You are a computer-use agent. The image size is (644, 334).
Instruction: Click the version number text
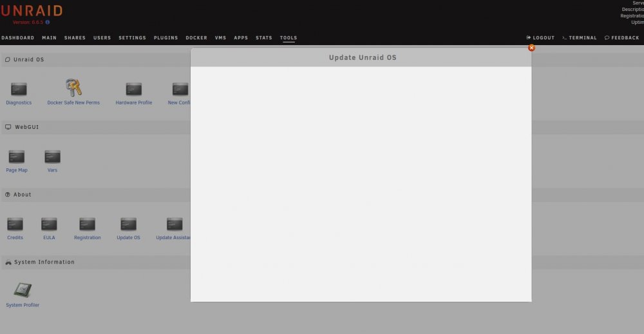28,22
